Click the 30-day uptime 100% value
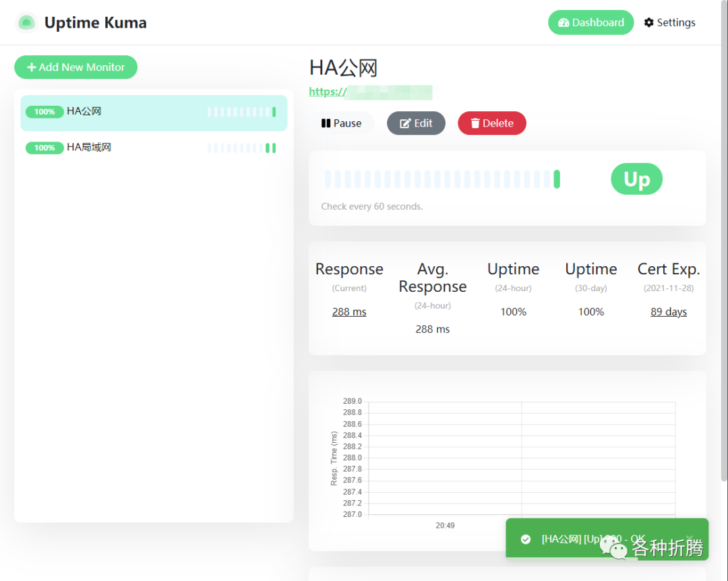Image resolution: width=728 pixels, height=581 pixels. click(590, 311)
